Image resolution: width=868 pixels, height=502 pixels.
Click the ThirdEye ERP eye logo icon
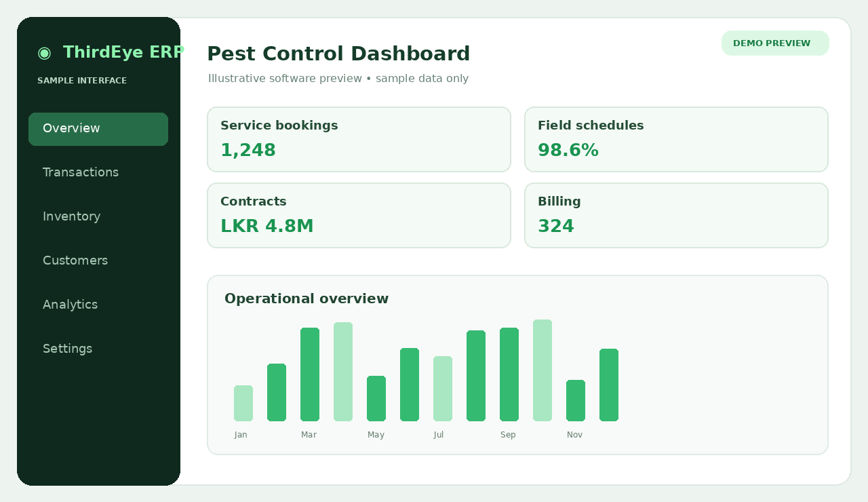coord(44,53)
